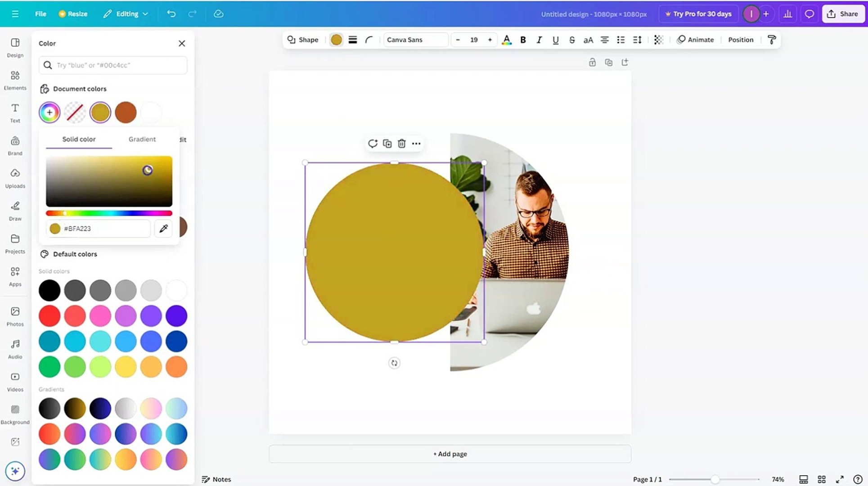
Task: Delete the selected circle shape
Action: point(401,143)
